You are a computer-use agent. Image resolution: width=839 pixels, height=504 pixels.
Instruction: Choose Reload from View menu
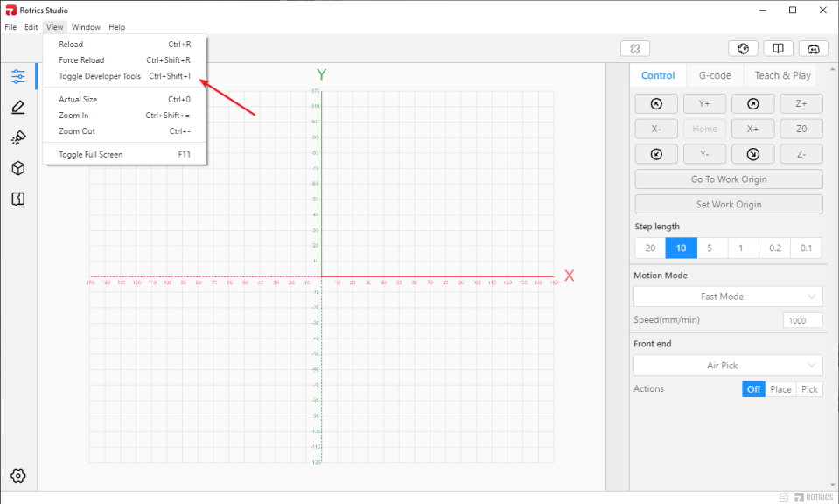click(125, 45)
